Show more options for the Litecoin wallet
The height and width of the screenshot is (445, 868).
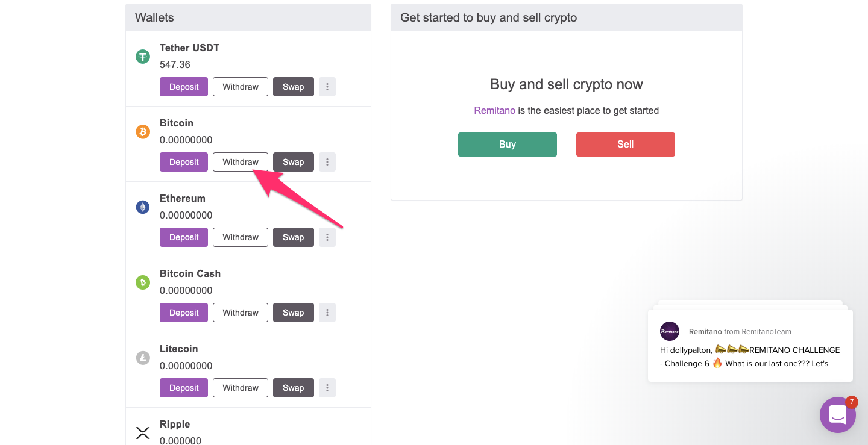click(327, 388)
